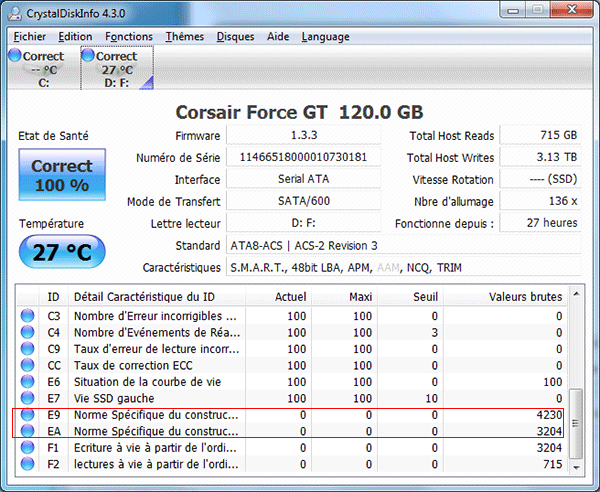The width and height of the screenshot is (600, 492).
Task: Select row Nombre d'Evénements de Réa...
Action: click(x=292, y=332)
